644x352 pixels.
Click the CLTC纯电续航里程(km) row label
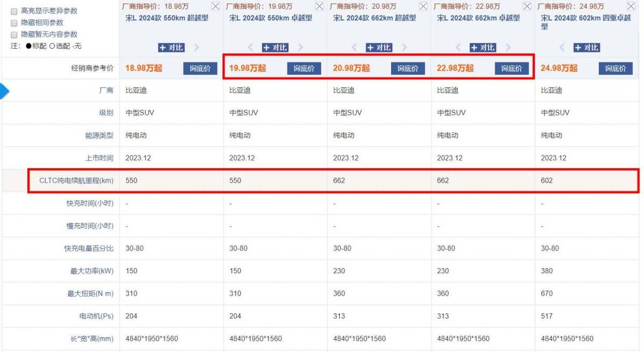click(x=77, y=180)
